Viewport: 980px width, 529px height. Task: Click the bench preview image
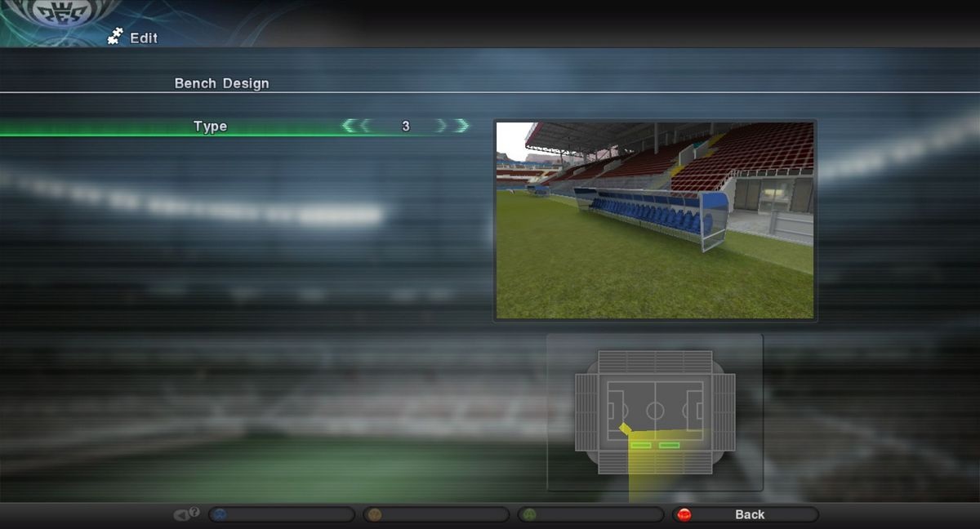(655, 220)
